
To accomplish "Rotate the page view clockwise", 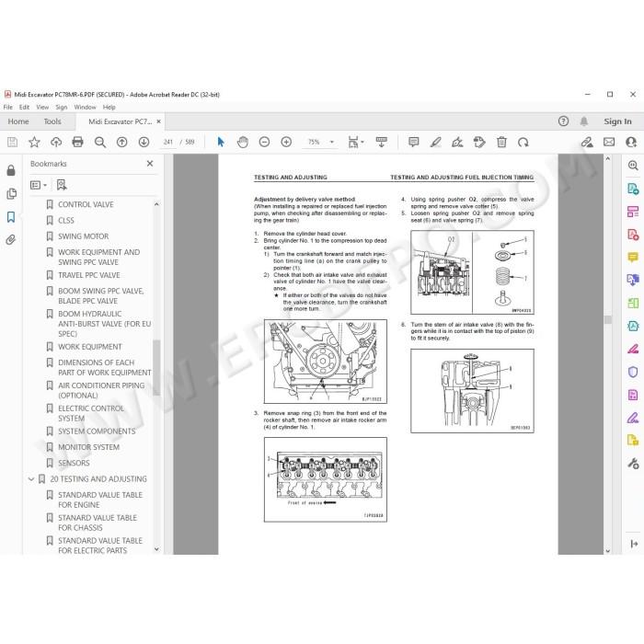I will click(523, 142).
